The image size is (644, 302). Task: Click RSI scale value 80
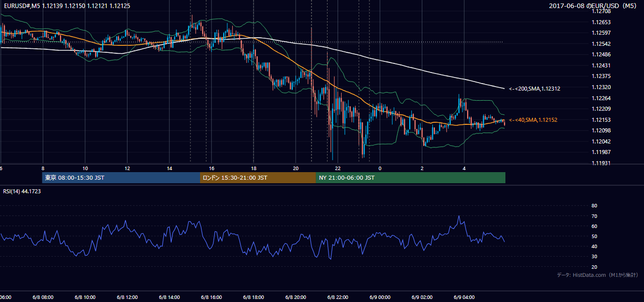(594, 206)
